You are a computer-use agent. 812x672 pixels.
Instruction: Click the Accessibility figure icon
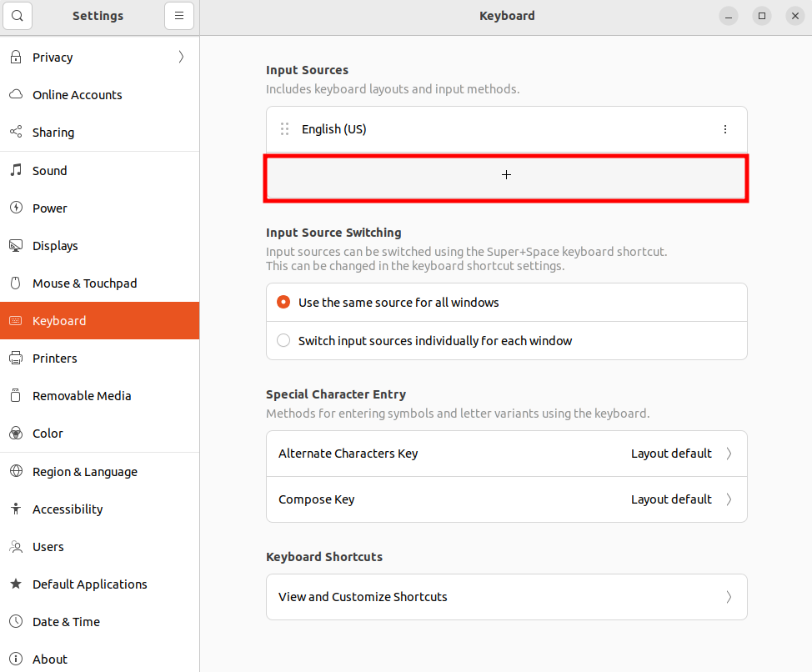16,509
